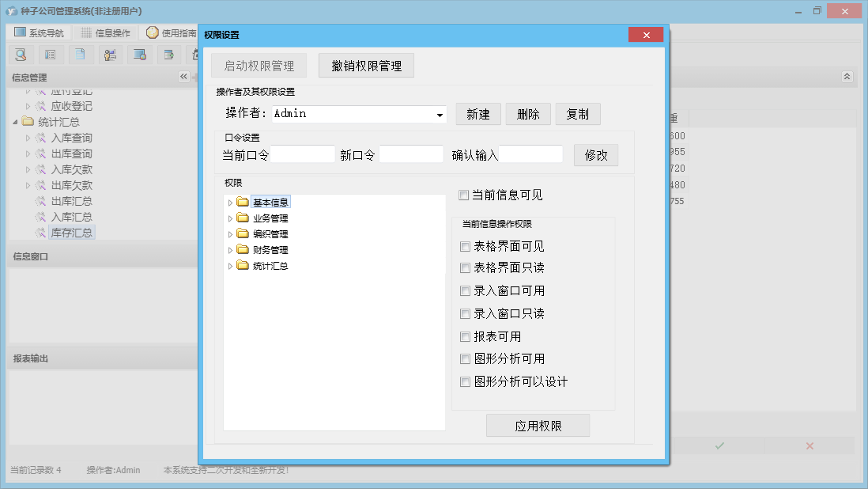Click 应用权限 button
868x489 pixels.
(538, 426)
